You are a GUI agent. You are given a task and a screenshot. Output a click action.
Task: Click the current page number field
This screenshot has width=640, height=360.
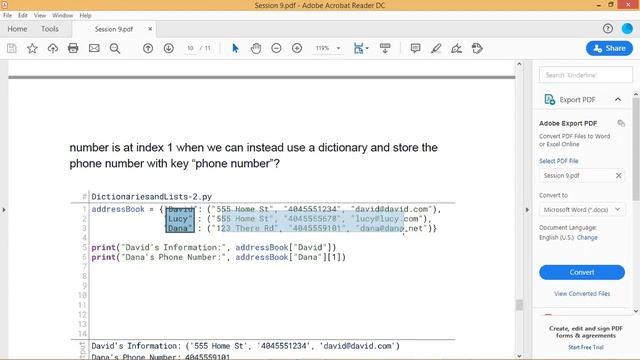click(190, 48)
